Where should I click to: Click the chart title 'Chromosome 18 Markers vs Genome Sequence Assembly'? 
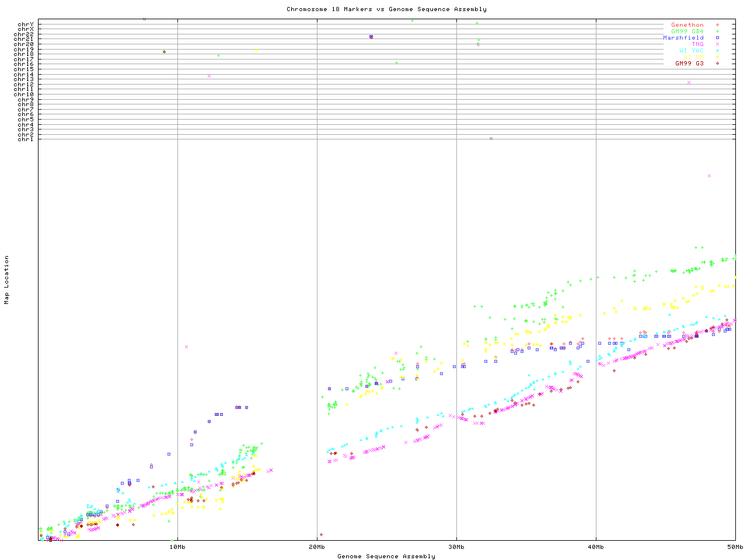[x=386, y=9]
